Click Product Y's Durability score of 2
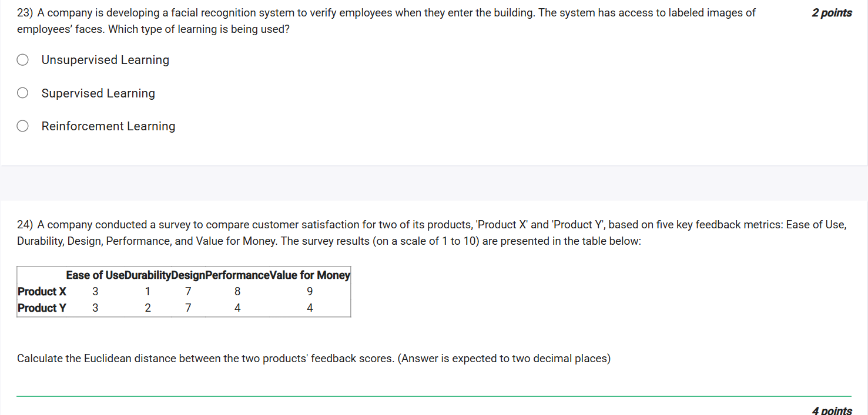This screenshot has height=415, width=868. (x=148, y=308)
